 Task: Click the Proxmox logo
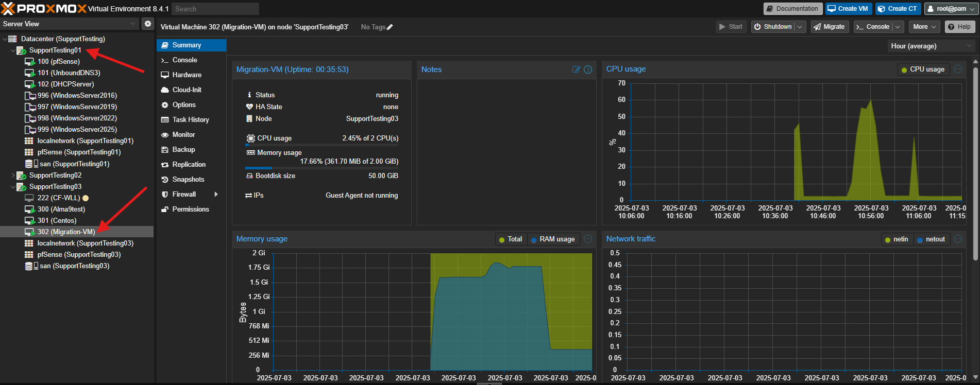(43, 9)
